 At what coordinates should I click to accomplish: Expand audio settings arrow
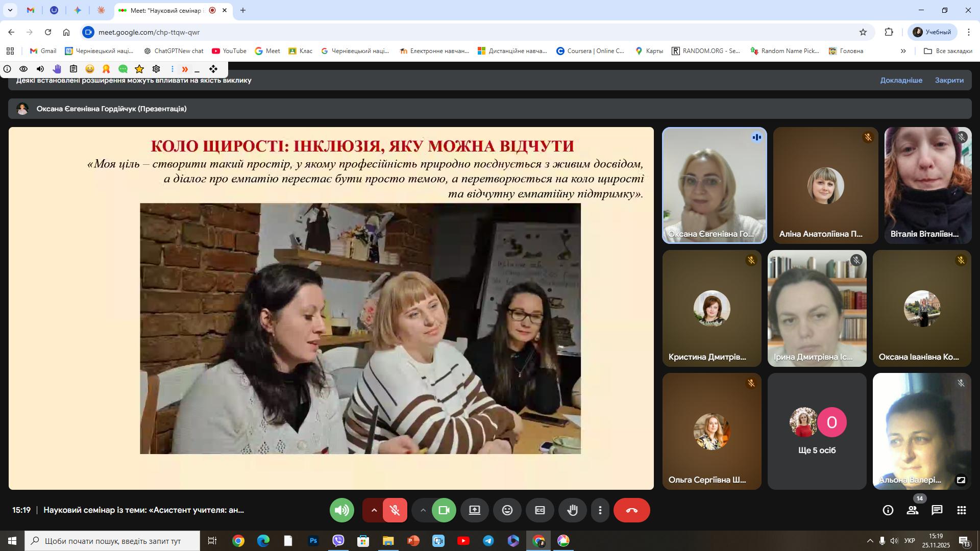[x=374, y=510]
